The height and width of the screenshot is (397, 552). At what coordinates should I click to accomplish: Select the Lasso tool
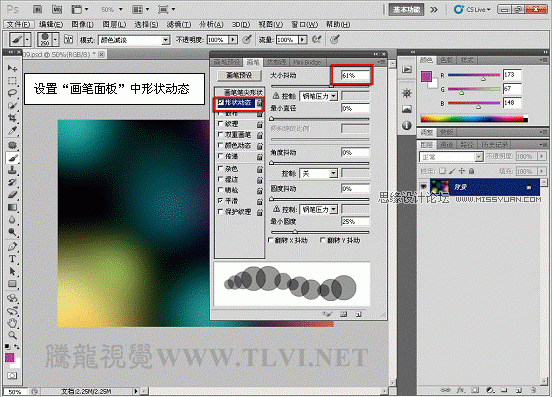click(x=12, y=93)
